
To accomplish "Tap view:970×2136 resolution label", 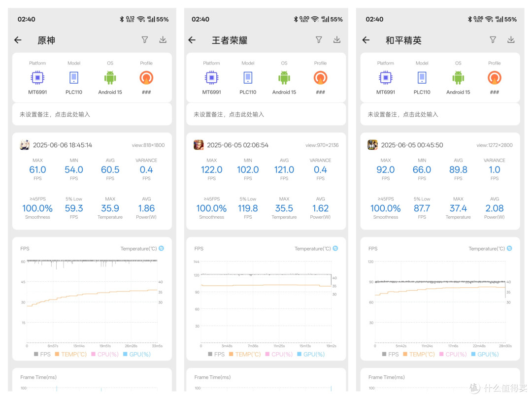I will [x=322, y=145].
